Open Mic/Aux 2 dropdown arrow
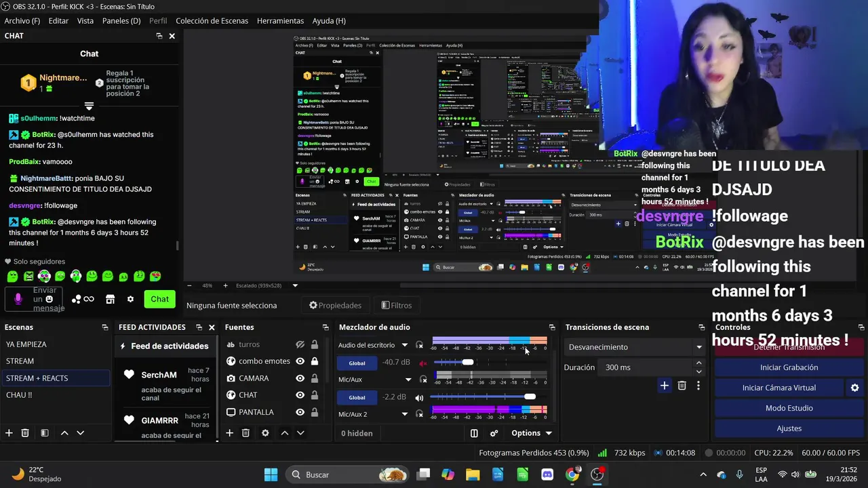Screen dimensions: 868x488 (x=405, y=414)
